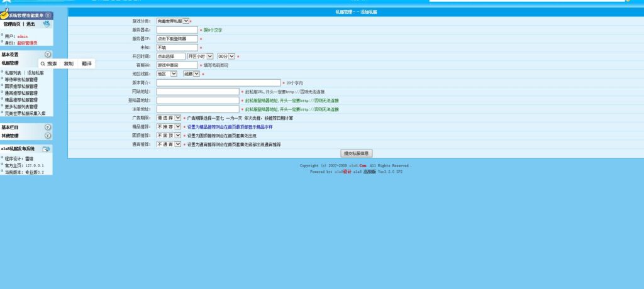Open the 广告期限 请选择 dropdown
This screenshot has height=289, width=644.
coord(169,117)
